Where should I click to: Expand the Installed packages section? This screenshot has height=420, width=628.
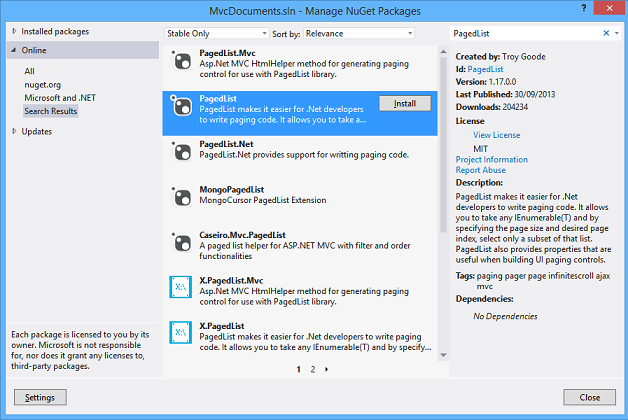point(14,31)
